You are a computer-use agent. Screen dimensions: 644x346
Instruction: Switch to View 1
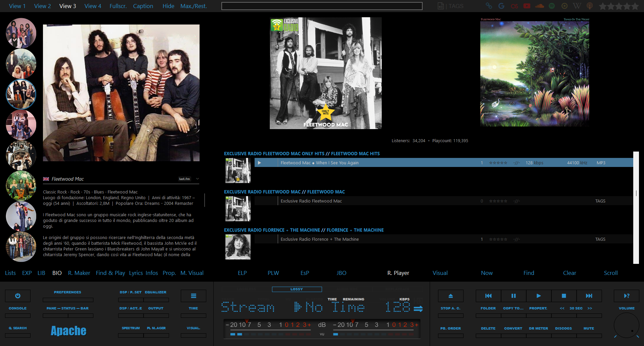pos(17,6)
